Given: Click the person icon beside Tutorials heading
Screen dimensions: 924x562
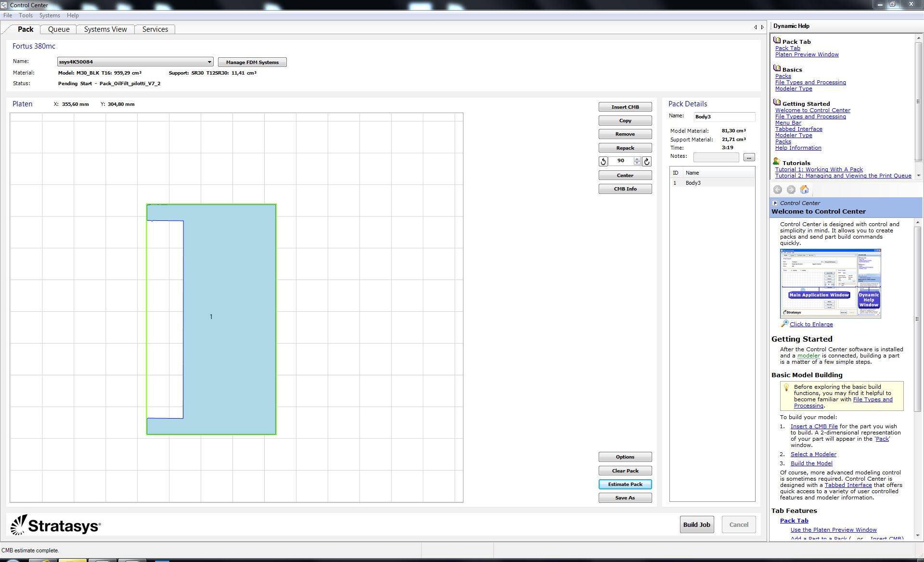Looking at the screenshot, I should point(777,162).
